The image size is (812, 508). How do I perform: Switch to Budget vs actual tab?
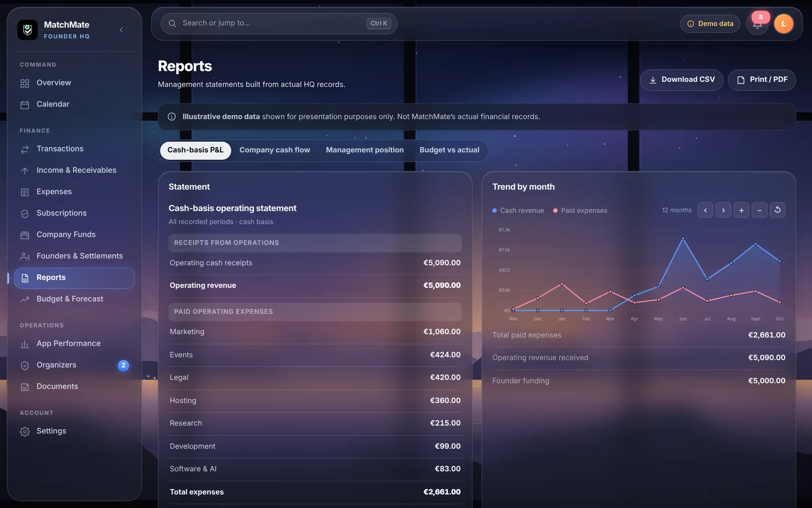[x=449, y=150]
